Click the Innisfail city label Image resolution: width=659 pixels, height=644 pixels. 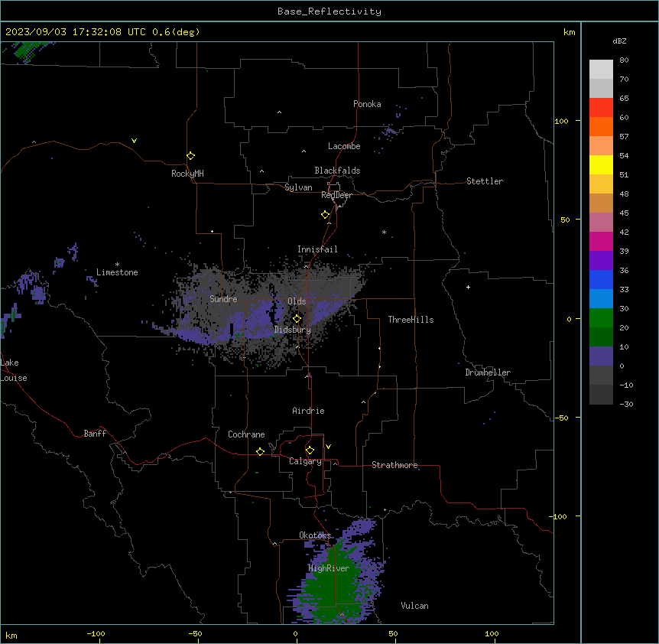point(317,249)
